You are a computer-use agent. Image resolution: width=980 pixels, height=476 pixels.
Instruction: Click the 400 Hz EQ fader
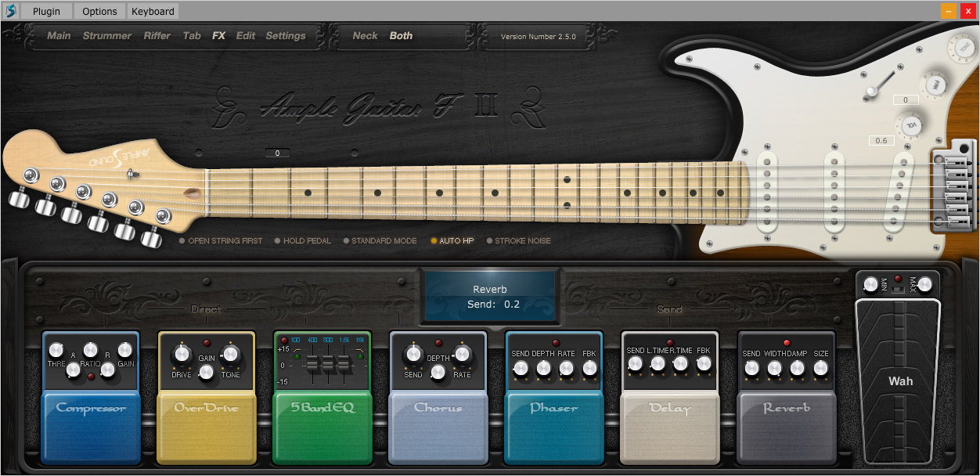coord(312,365)
